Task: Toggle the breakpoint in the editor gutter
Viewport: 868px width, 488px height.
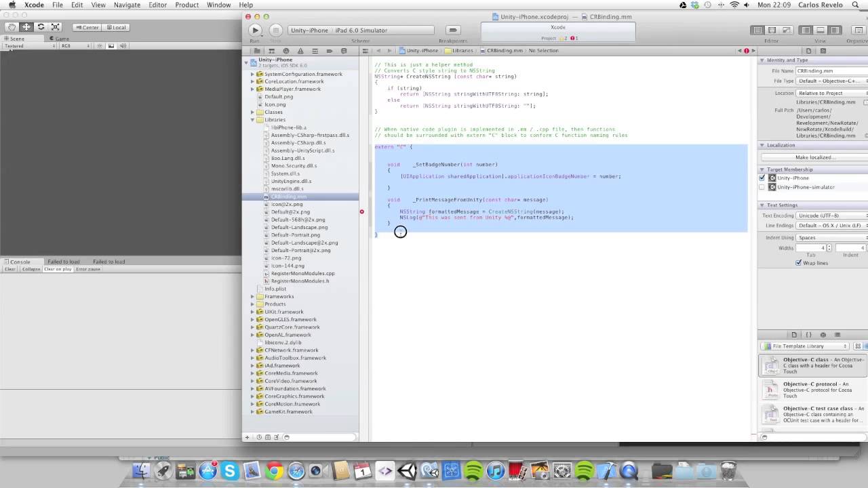Action: pos(362,211)
